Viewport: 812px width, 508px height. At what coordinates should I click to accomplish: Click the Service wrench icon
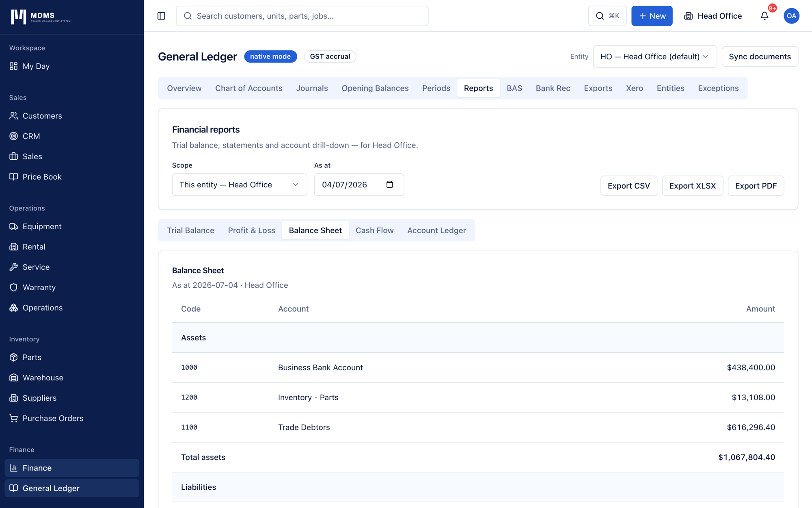[14, 267]
